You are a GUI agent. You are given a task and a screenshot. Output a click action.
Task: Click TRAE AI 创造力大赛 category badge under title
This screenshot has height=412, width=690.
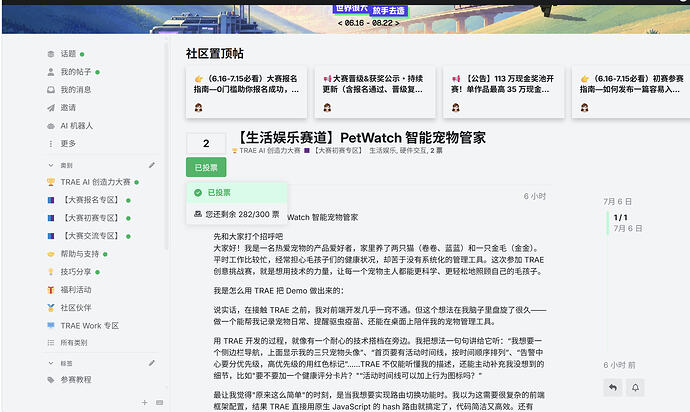266,151
